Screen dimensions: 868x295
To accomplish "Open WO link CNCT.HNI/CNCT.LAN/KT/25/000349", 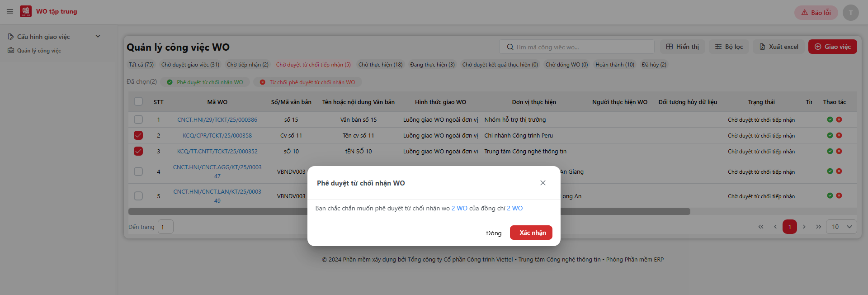I will (x=217, y=196).
